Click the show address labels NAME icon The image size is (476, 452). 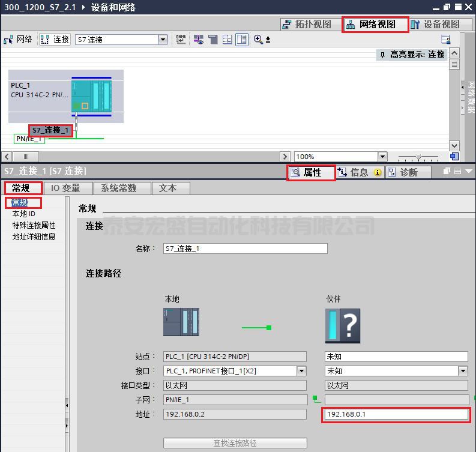pyautogui.click(x=181, y=40)
